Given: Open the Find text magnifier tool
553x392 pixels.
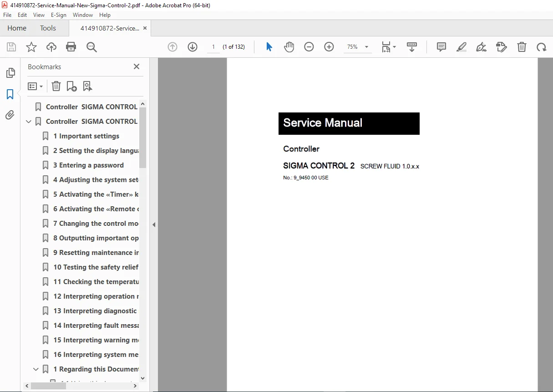Looking at the screenshot, I should click(x=92, y=47).
